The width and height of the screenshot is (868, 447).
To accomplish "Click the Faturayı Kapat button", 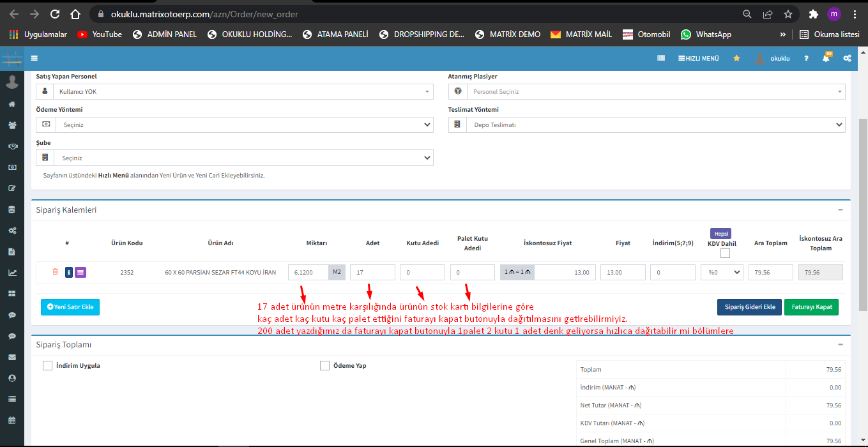I will [811, 307].
